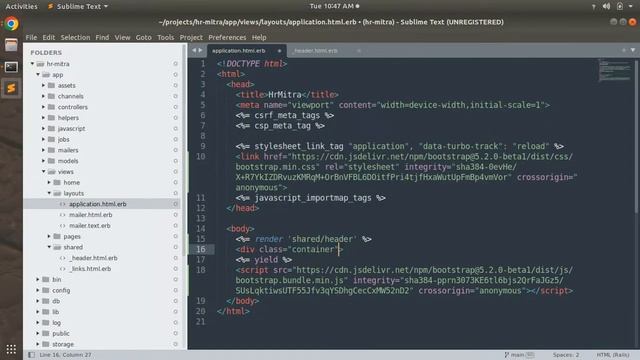Image resolution: width=640 pixels, height=360 pixels.
Task: Toggle side bar via status bar icon
Action: click(31, 355)
